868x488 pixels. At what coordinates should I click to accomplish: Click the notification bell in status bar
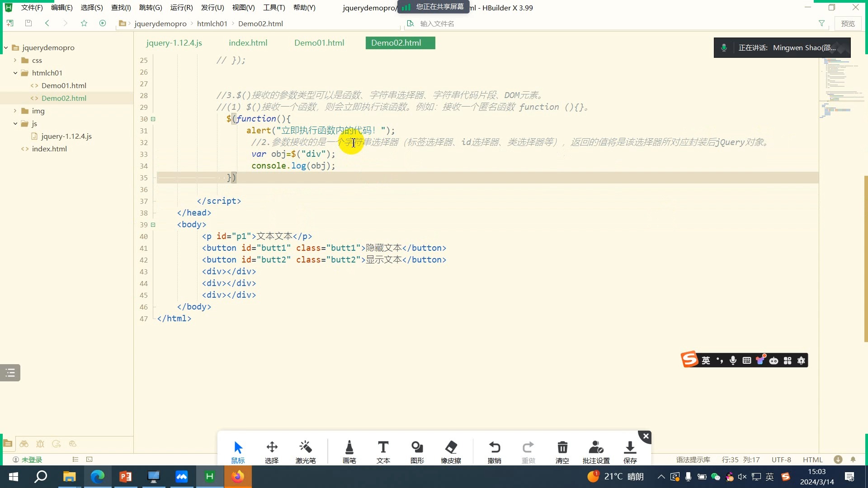[x=853, y=460]
